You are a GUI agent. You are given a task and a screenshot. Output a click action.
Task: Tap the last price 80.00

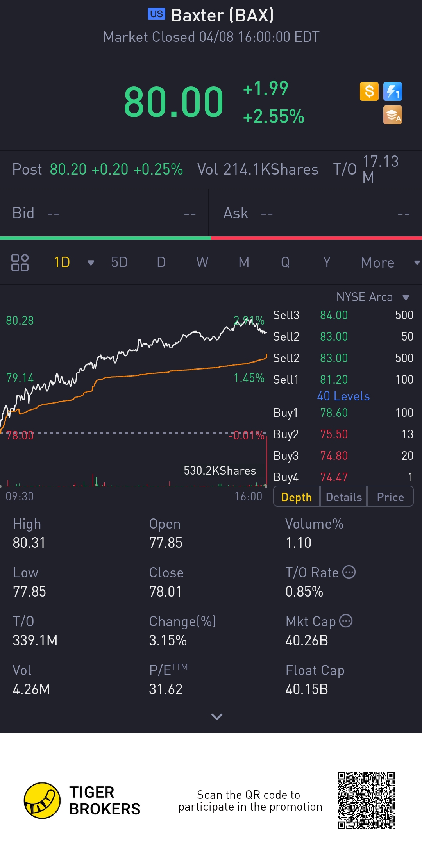(x=173, y=102)
